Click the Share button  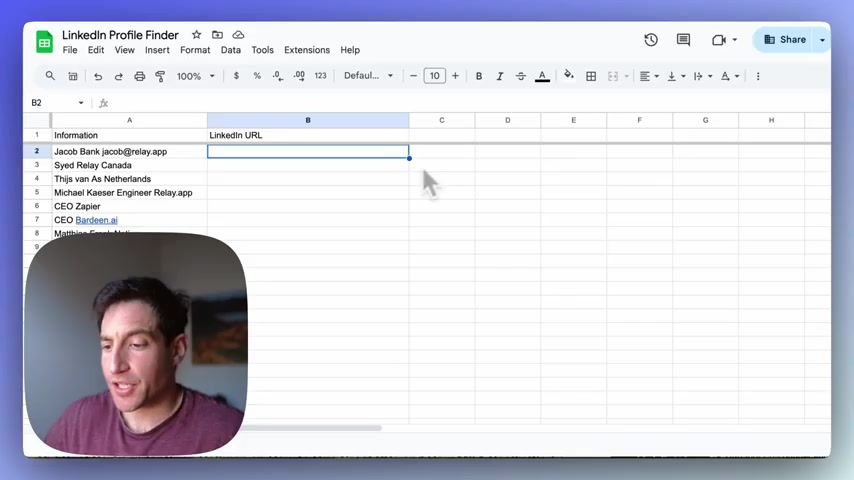785,40
